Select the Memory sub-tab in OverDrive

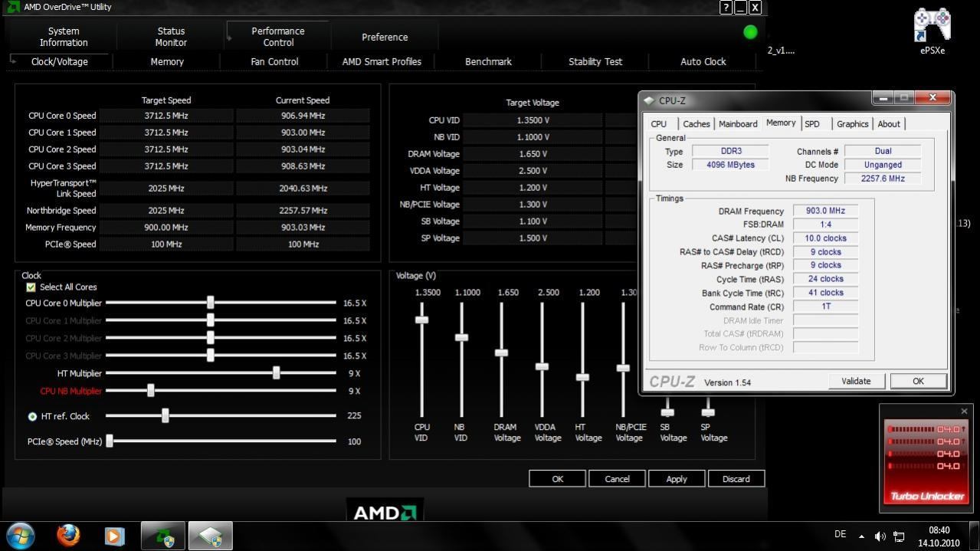click(x=167, y=61)
